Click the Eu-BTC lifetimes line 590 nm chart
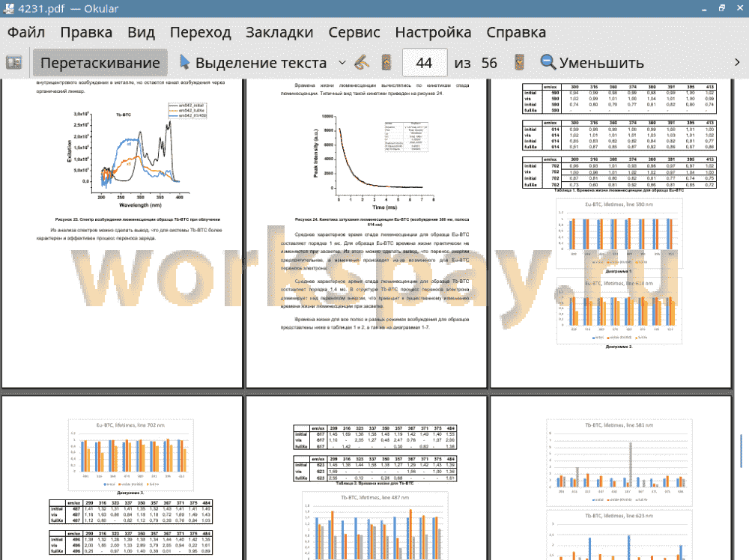Image resolution: width=749 pixels, height=560 pixels. [619, 233]
